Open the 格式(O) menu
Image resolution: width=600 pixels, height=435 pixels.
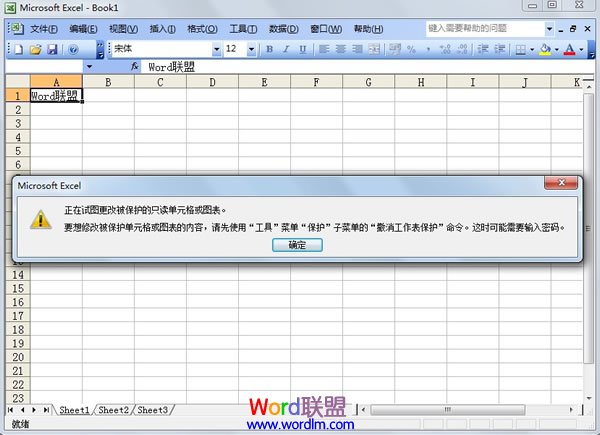pyautogui.click(x=202, y=29)
